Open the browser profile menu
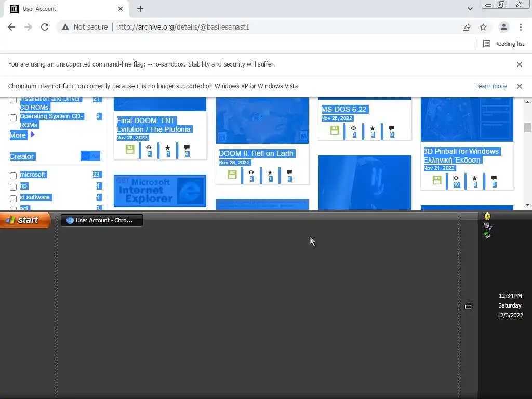Screen dimensions: 532x399 [x=504, y=27]
